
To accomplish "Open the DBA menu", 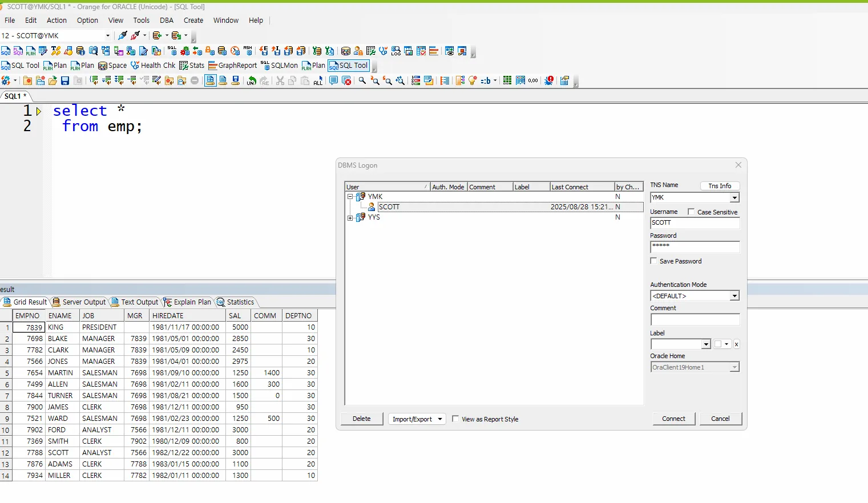I will point(167,21).
